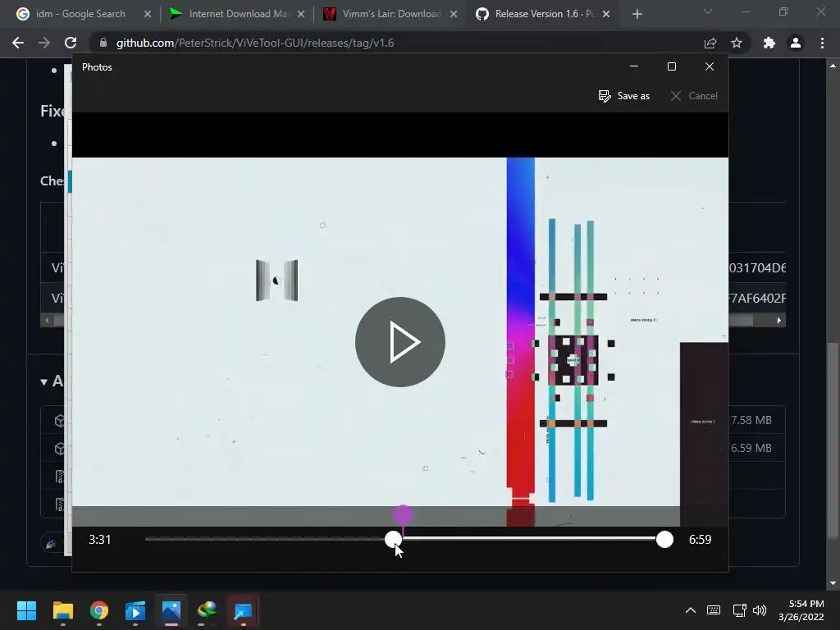This screenshot has width=840, height=630.
Task: Click Chrome page scrollbar up arrow
Action: coord(833,66)
